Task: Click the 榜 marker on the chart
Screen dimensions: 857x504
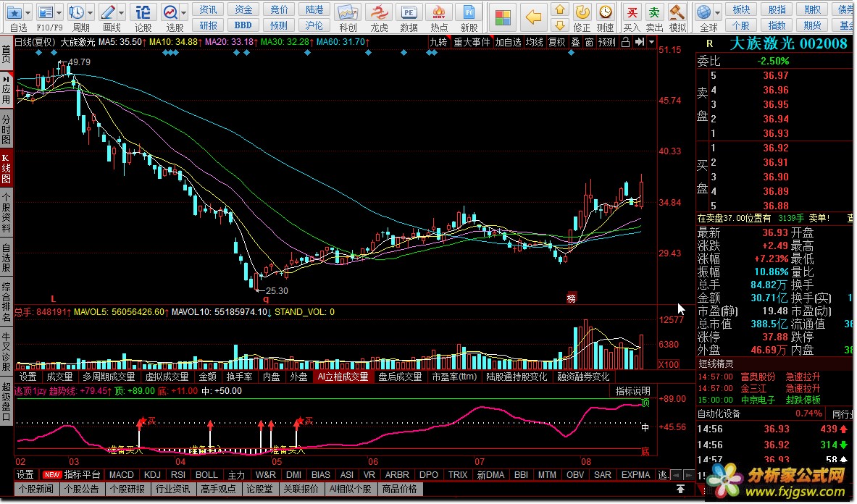Action: tap(571, 298)
